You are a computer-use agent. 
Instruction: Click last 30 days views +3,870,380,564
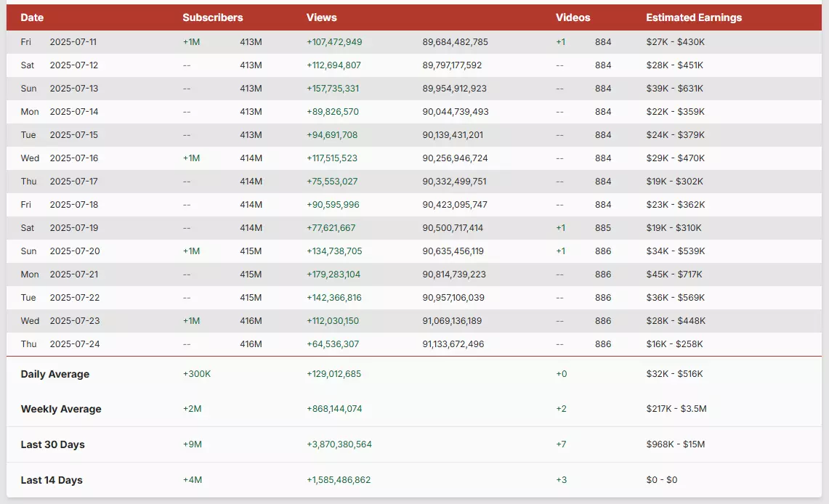pyautogui.click(x=339, y=444)
